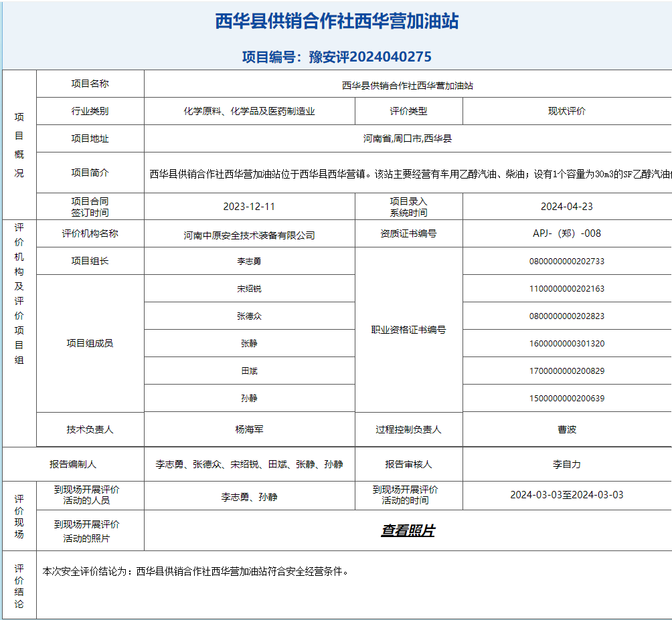Select certificate number 1600000000301320

pos(567,343)
